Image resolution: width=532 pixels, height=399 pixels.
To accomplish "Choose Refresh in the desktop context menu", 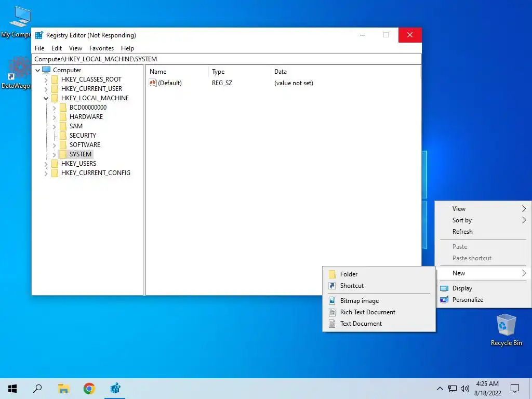I will coord(484,231).
